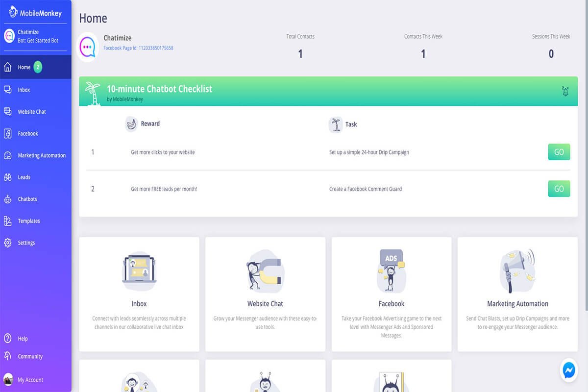Click the Website Chat magnet illustration
Screen dimensions: 588x392
265,272
